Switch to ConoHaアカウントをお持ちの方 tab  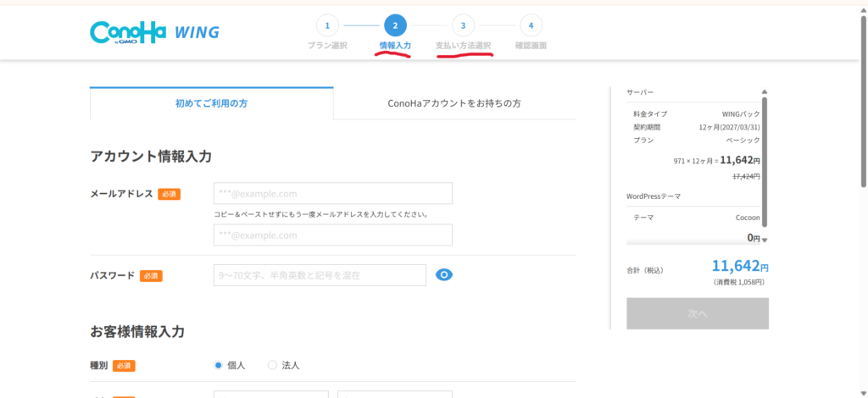point(454,103)
